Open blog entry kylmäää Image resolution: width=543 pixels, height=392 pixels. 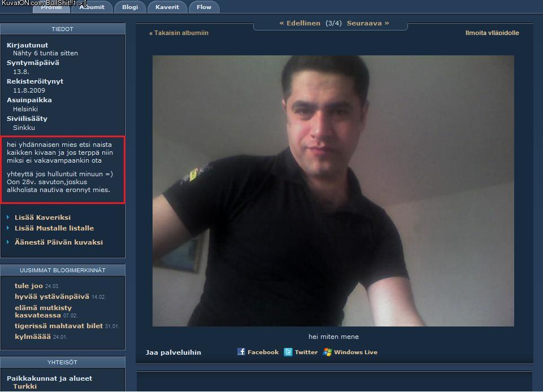click(x=33, y=337)
